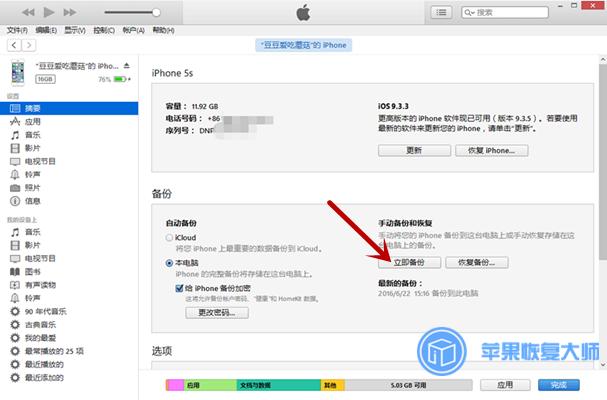Click the 更改密码... button

pos(217,312)
